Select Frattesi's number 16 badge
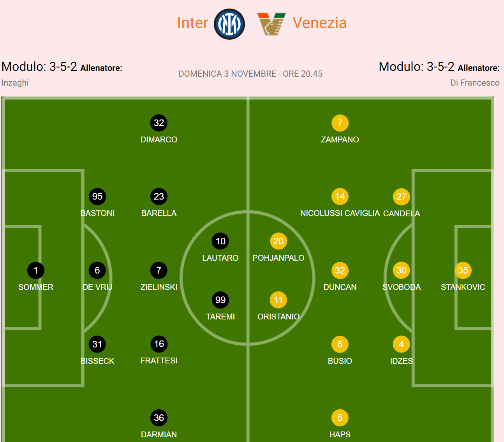 [x=159, y=344]
